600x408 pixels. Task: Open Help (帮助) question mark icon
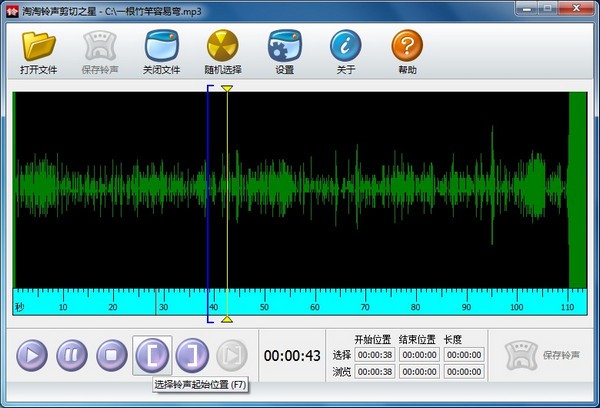(406, 46)
